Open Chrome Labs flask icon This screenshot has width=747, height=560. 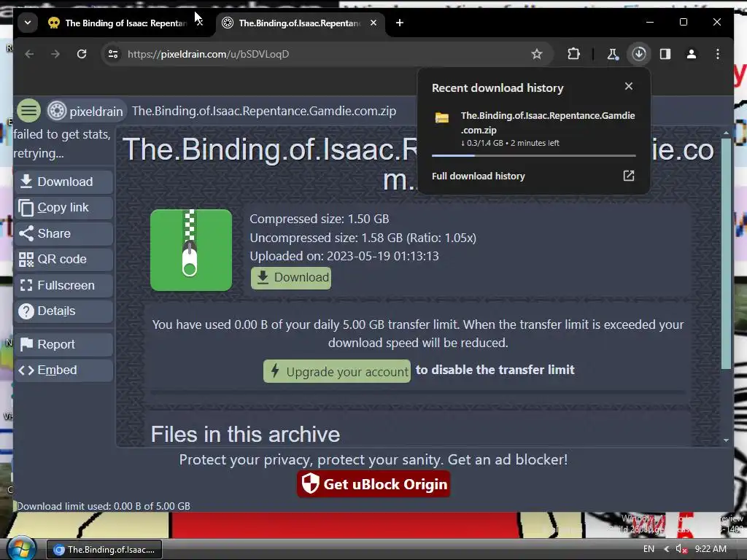tap(613, 54)
